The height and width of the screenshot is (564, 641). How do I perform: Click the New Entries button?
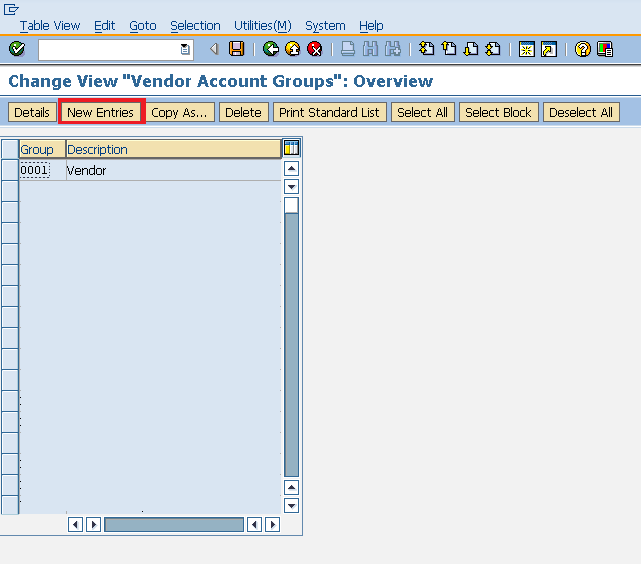pyautogui.click(x=101, y=112)
